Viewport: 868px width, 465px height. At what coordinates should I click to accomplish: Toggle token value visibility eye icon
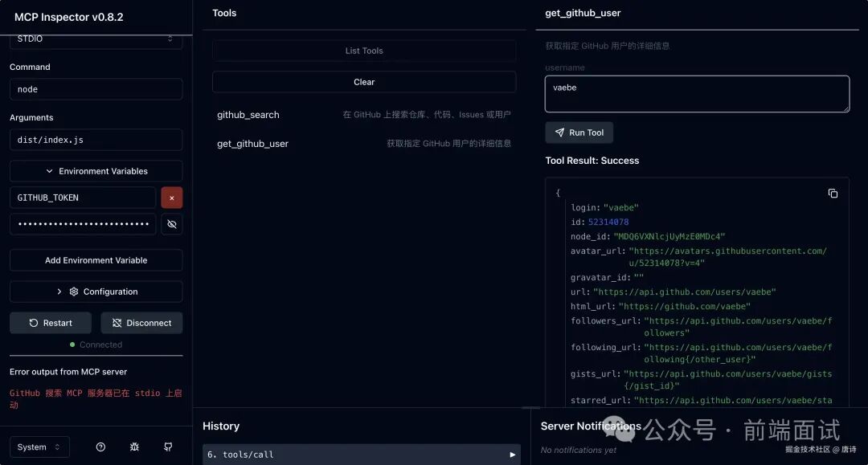(172, 224)
